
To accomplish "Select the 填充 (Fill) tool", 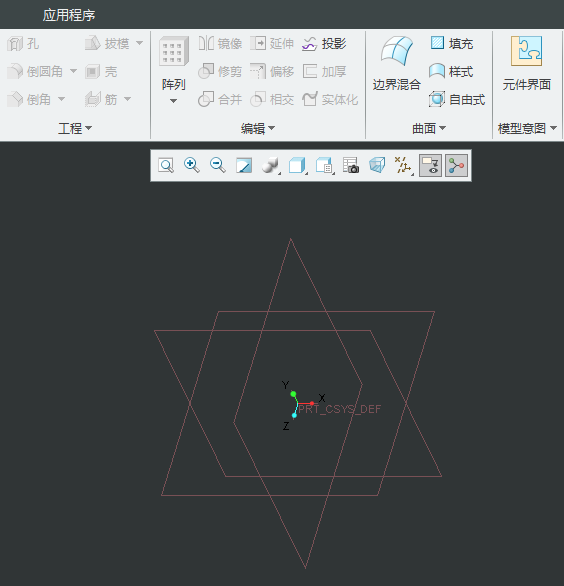I will tap(451, 44).
